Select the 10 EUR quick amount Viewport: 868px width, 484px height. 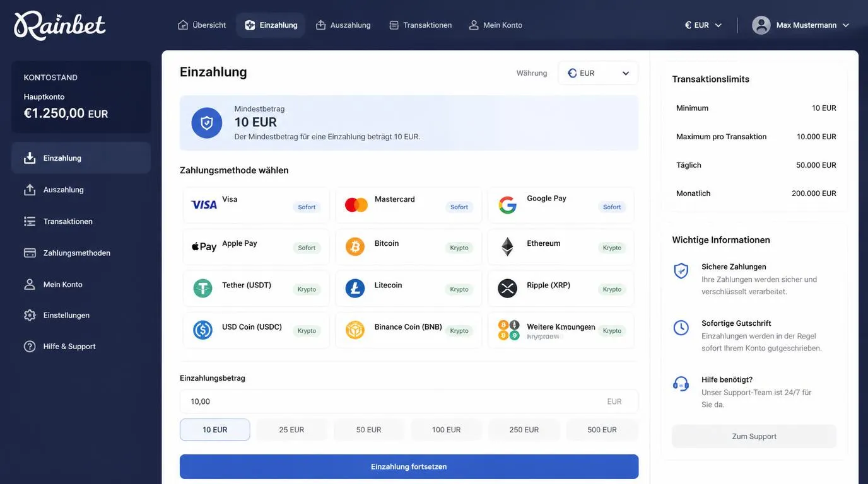point(215,430)
